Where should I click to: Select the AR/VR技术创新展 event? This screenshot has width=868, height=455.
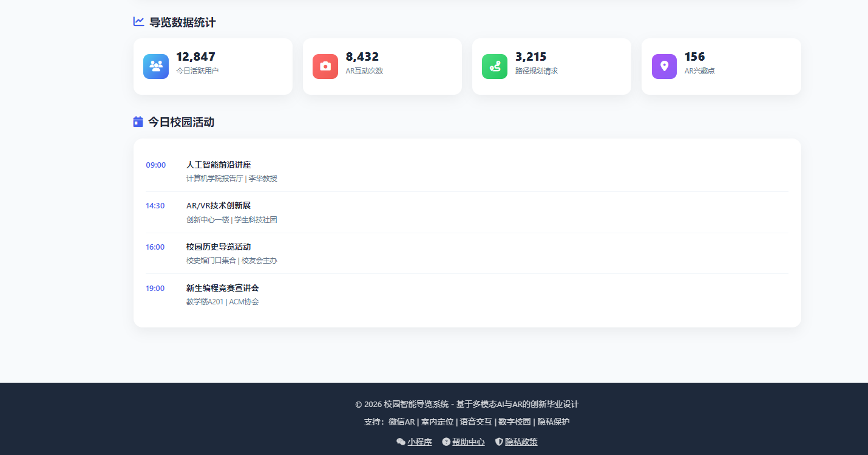[217, 205]
